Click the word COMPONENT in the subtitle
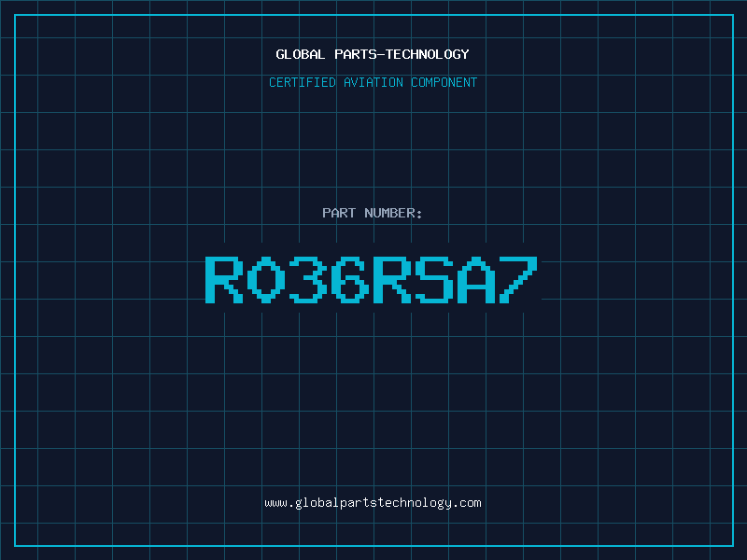The height and width of the screenshot is (560, 747). click(444, 82)
